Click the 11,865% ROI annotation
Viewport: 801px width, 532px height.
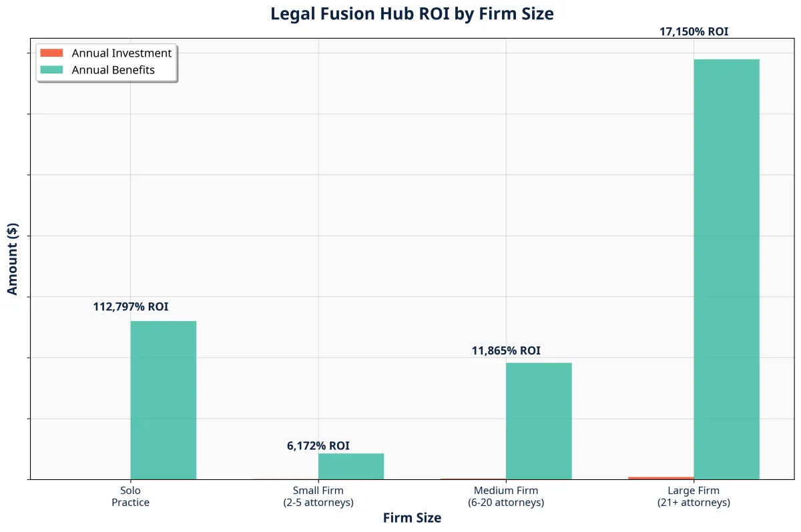coord(506,350)
